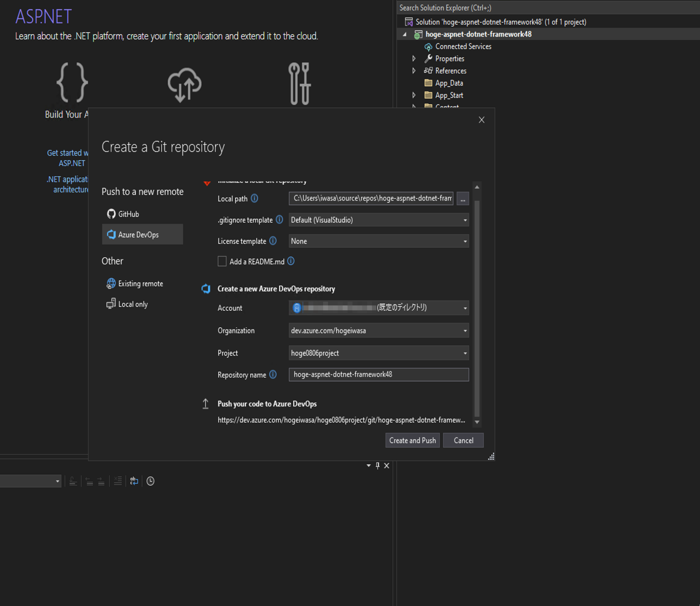Image resolution: width=700 pixels, height=606 pixels.
Task: Click the Azure DevOps section logo icon
Action: [206, 289]
